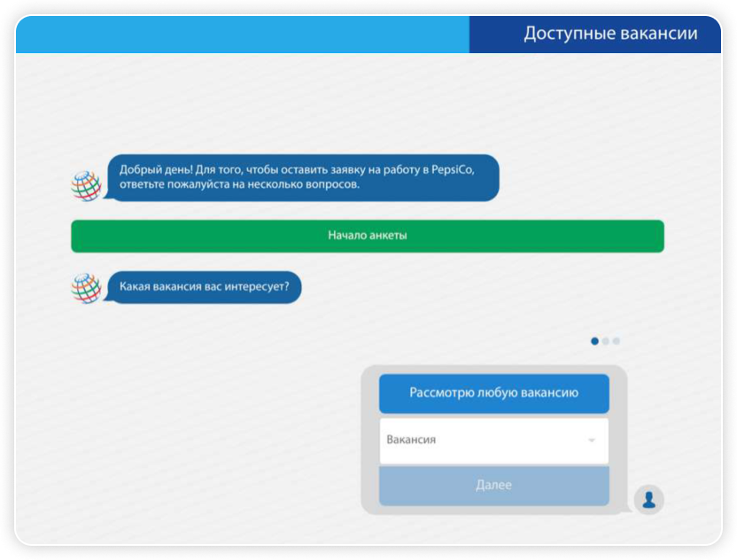Click the user profile avatar icon
Image resolution: width=737 pixels, height=560 pixels.
(649, 499)
